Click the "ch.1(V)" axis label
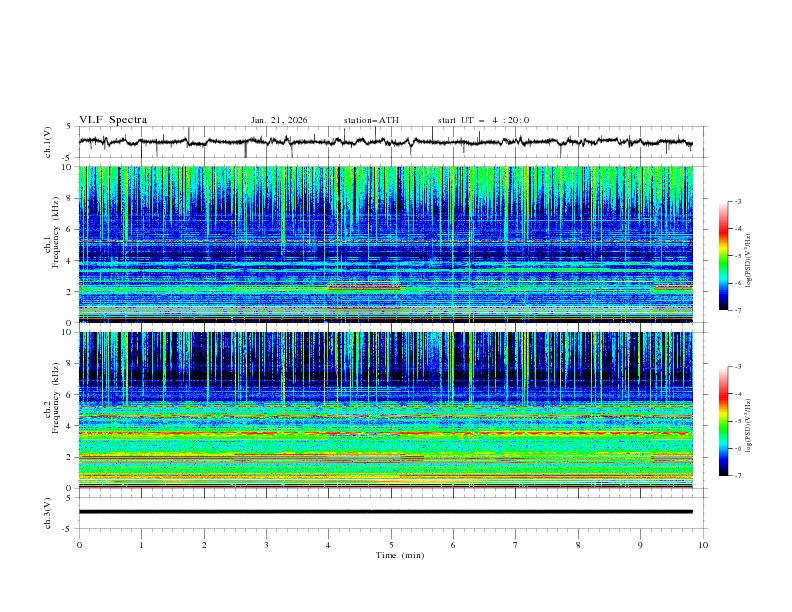The height and width of the screenshot is (612, 792). coord(47,142)
